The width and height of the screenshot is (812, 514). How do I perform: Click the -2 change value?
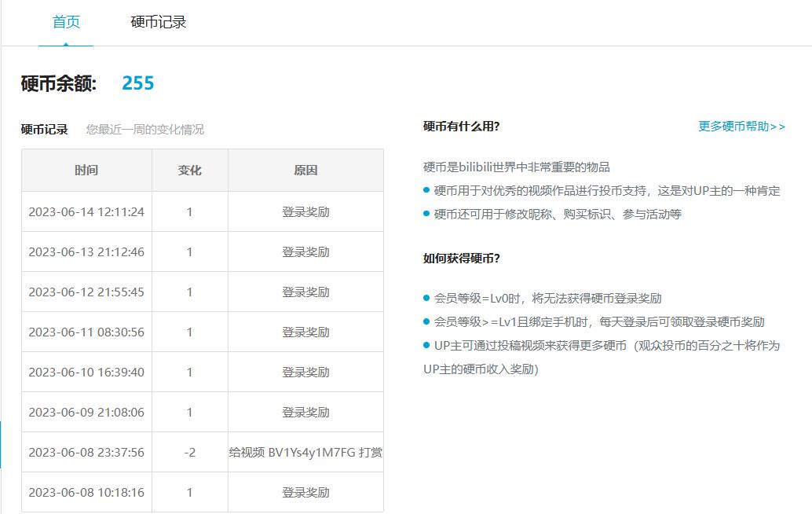pyautogui.click(x=189, y=453)
